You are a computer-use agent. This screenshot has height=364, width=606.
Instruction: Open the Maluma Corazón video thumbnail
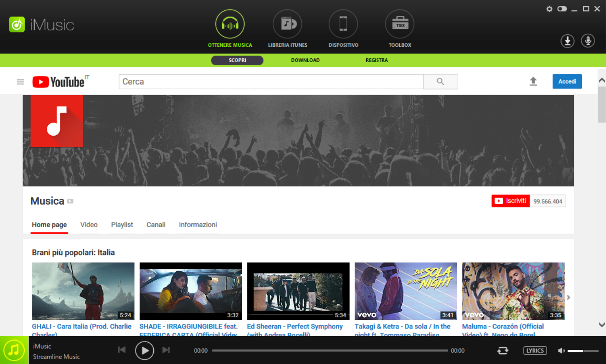click(513, 291)
